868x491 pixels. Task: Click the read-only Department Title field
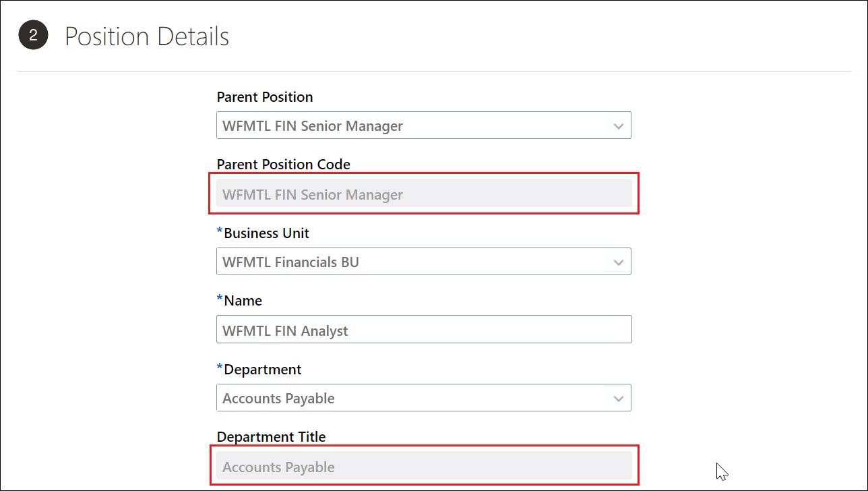[x=424, y=467]
